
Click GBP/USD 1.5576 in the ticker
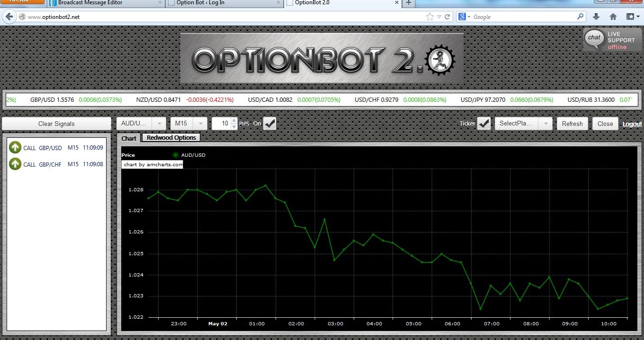pyautogui.click(x=53, y=100)
